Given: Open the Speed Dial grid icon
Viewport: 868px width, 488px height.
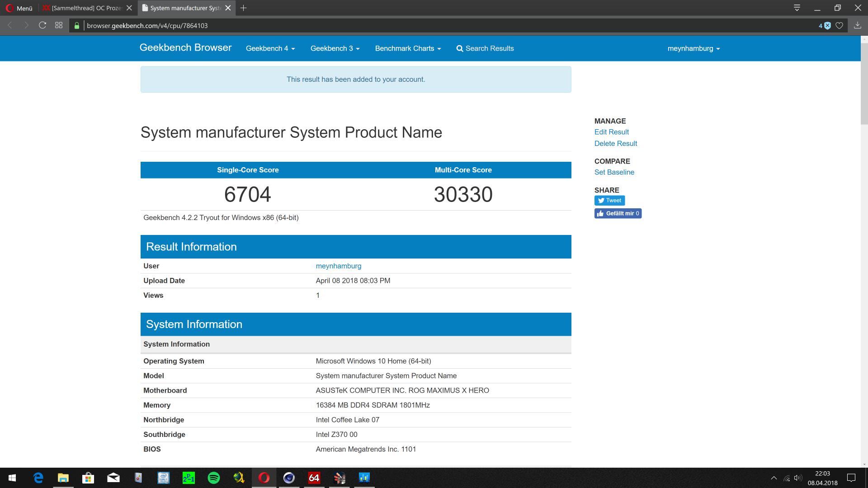Looking at the screenshot, I should click(x=59, y=26).
